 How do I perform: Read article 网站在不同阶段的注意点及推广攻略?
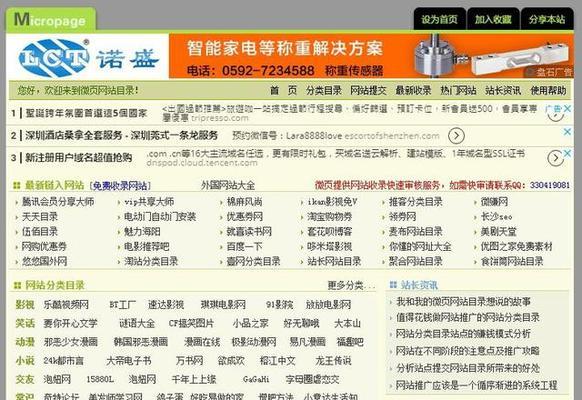(x=468, y=351)
